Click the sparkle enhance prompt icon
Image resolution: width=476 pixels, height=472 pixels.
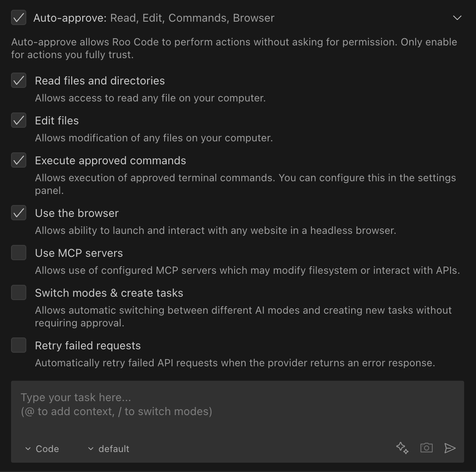(x=402, y=448)
